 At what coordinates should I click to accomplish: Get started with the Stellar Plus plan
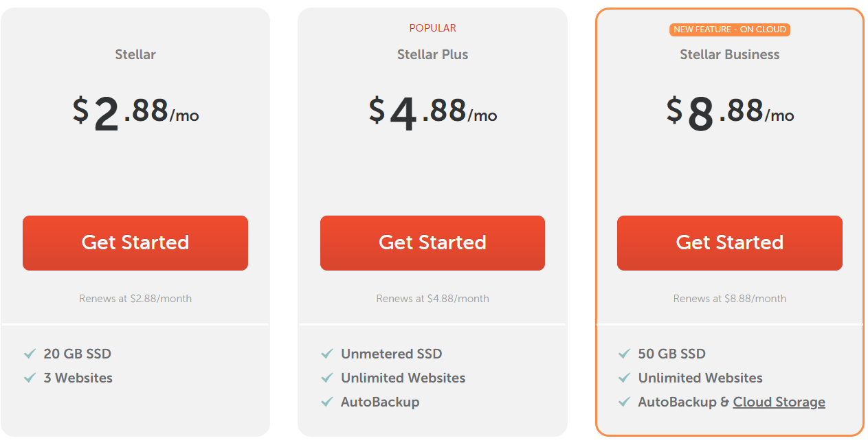(x=432, y=243)
